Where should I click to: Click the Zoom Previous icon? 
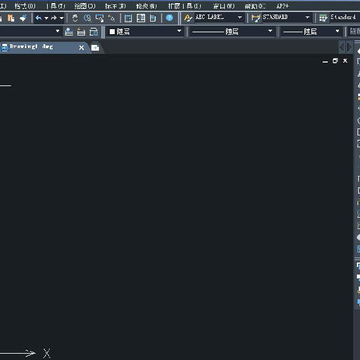pos(112,18)
